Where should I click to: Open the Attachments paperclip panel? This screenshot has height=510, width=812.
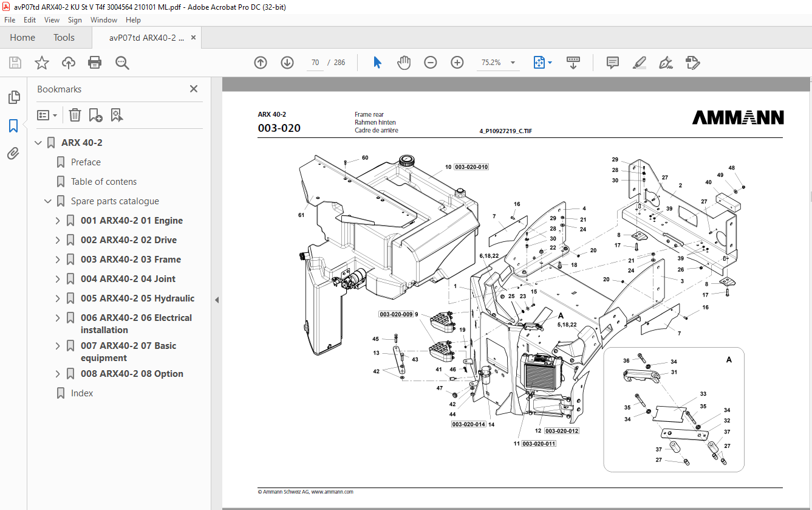(x=13, y=154)
